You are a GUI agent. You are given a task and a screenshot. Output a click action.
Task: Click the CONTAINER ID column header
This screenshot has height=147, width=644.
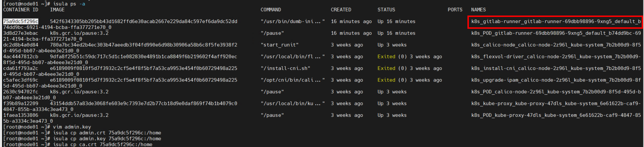click(20, 10)
